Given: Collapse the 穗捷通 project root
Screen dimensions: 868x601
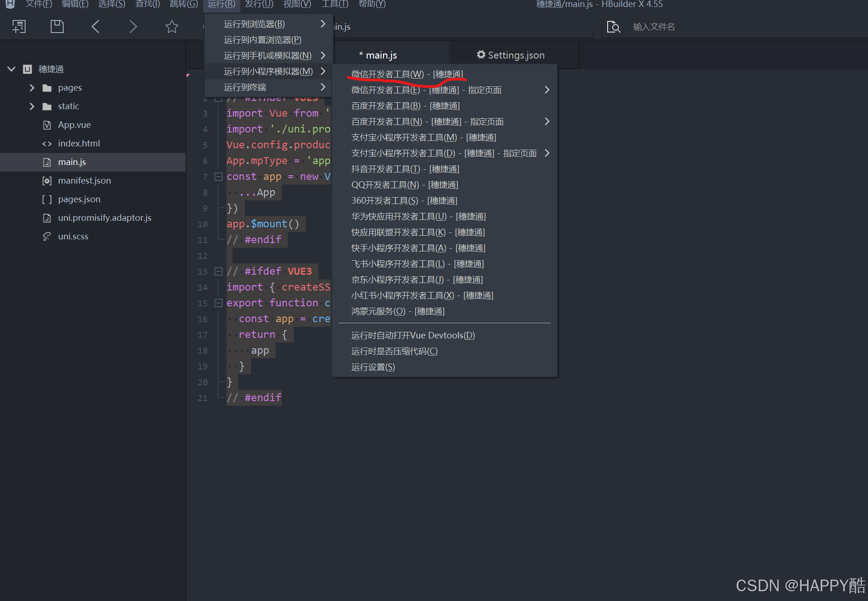Looking at the screenshot, I should click(x=12, y=69).
